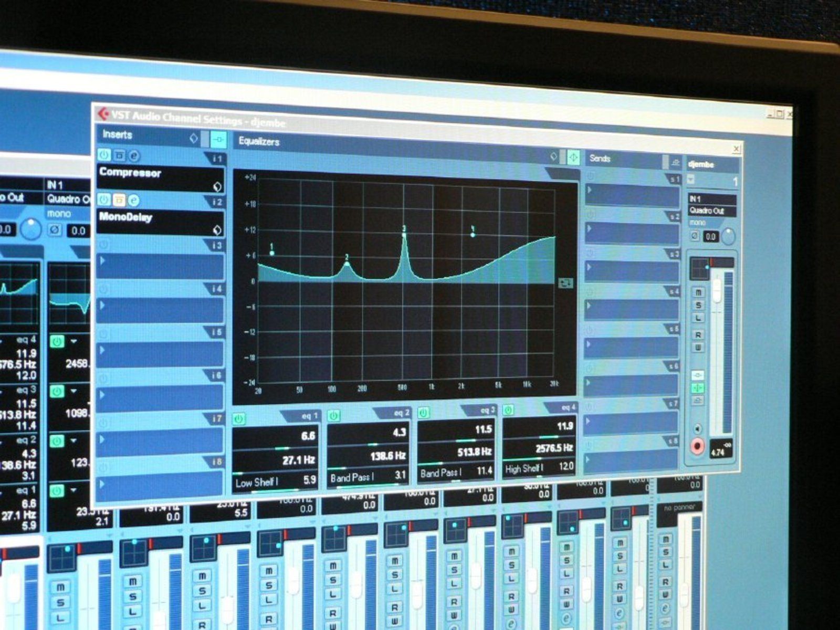Toggle the monitor speaker button on channel strip
Viewport: 840px width, 630px height.
tap(697, 429)
